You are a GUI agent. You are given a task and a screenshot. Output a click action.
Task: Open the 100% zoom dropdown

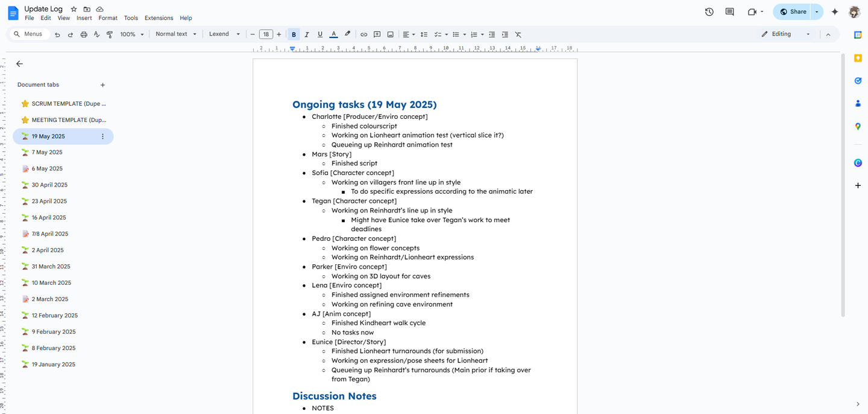coord(132,34)
